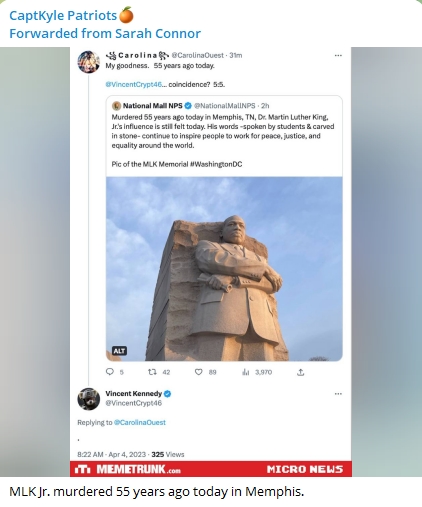
Task: Click the #WashingtonDC hashtag
Action: [216, 164]
